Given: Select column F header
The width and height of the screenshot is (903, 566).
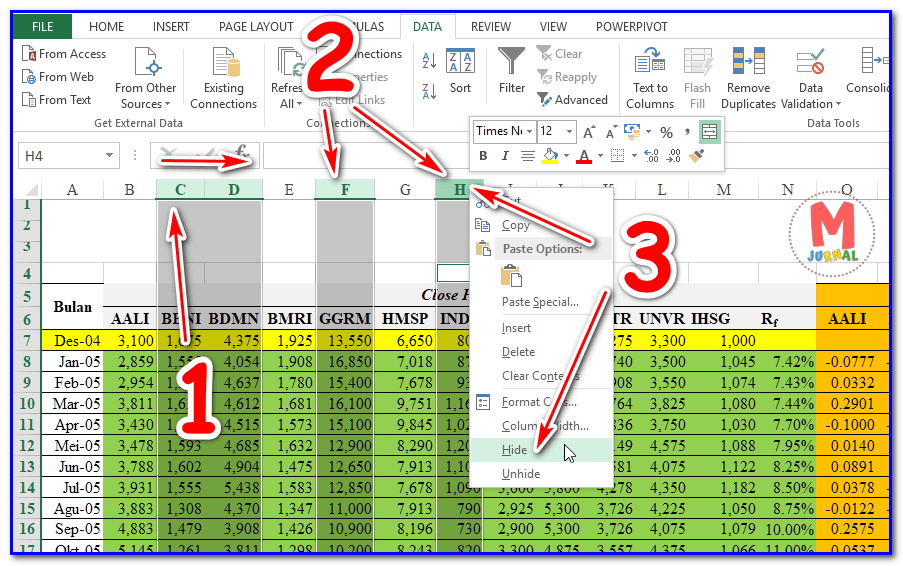Looking at the screenshot, I should 345,189.
